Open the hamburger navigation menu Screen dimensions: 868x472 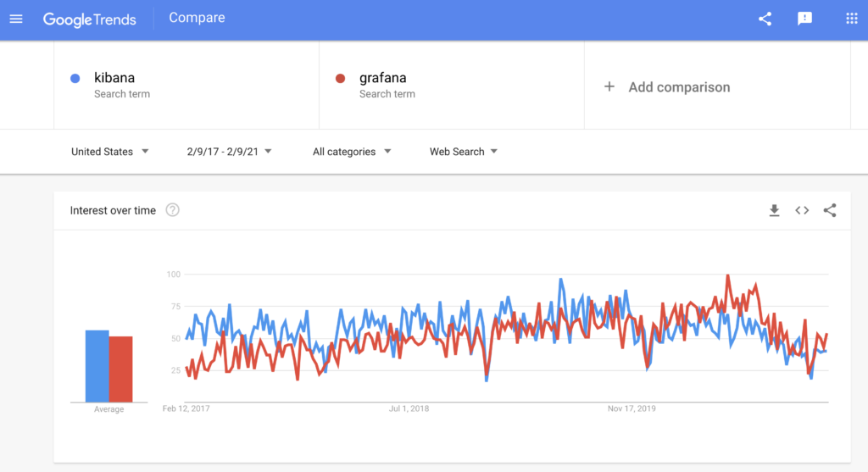[x=16, y=19]
